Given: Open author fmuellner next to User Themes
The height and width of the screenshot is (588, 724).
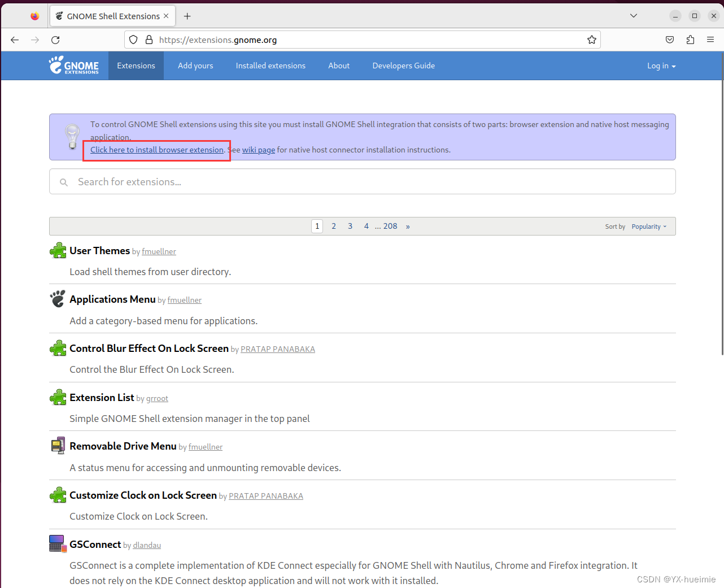Looking at the screenshot, I should point(159,252).
